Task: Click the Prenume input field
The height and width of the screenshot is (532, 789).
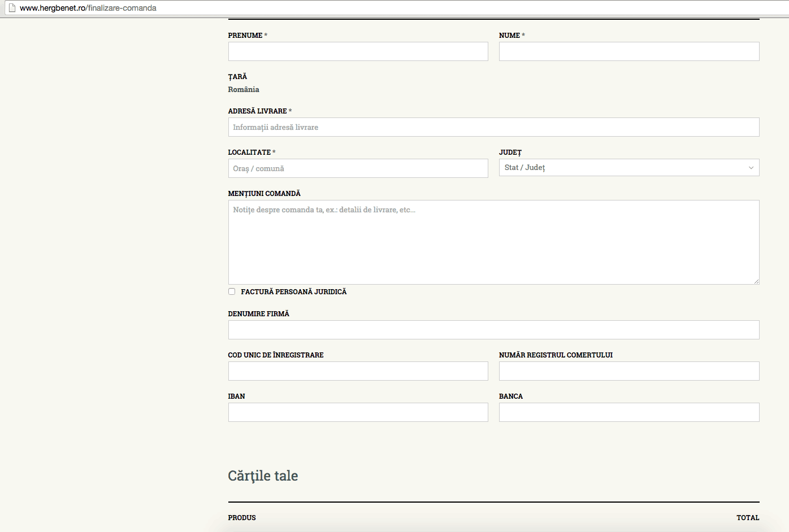Action: click(358, 51)
